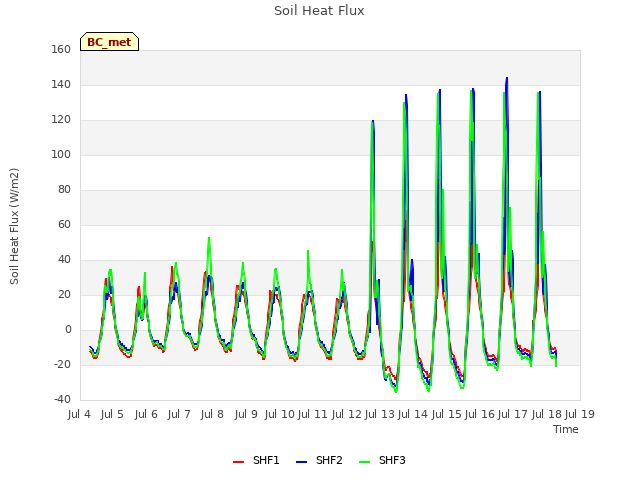The height and width of the screenshot is (480, 640).
Task: Click the Jul 14 x-axis tick label
Action: (413, 414)
